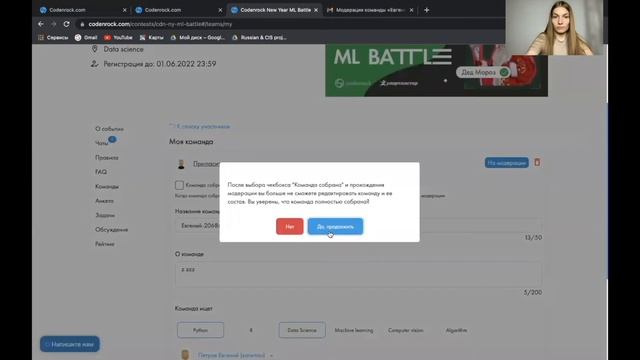This screenshot has height=360, width=640.
Task: Open the "Напишите нам" chat button
Action: [70, 344]
